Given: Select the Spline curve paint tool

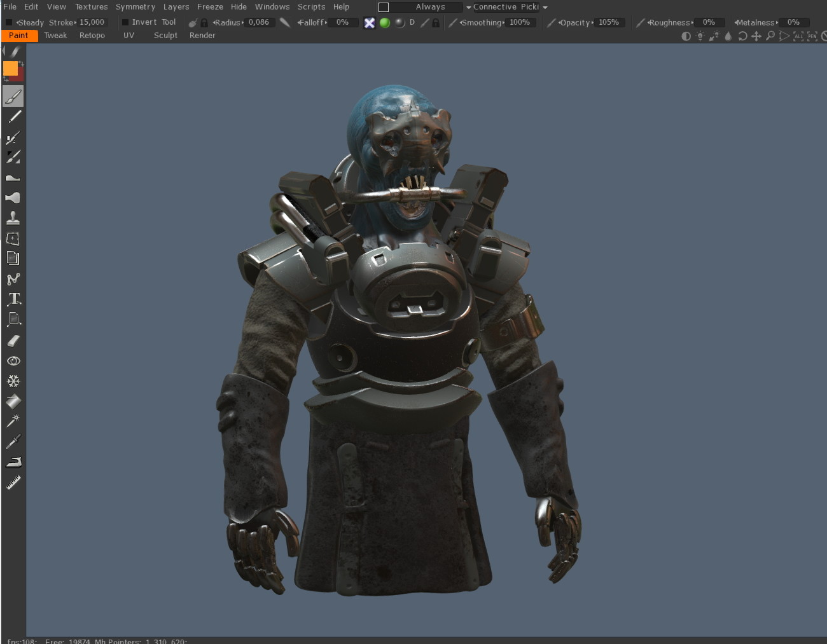Looking at the screenshot, I should (x=13, y=279).
